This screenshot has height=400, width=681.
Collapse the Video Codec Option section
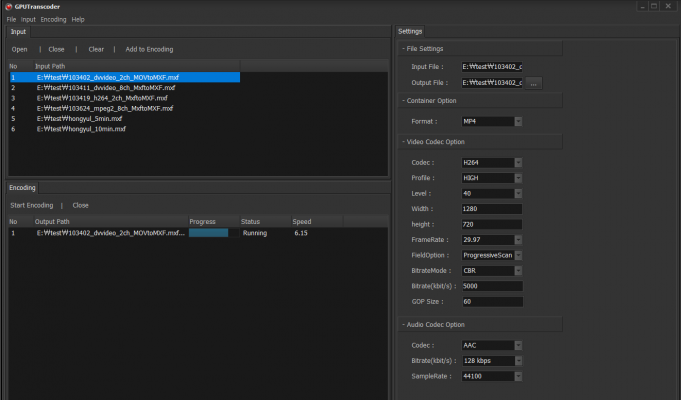click(403, 142)
